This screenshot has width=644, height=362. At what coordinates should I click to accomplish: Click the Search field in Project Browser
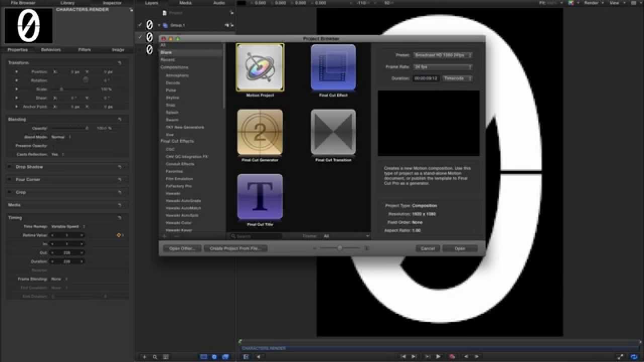point(256,236)
